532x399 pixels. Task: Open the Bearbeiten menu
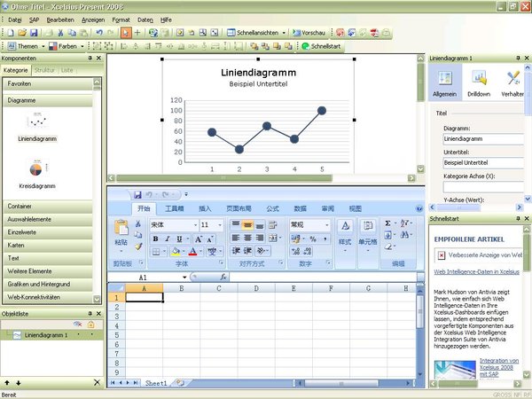60,20
